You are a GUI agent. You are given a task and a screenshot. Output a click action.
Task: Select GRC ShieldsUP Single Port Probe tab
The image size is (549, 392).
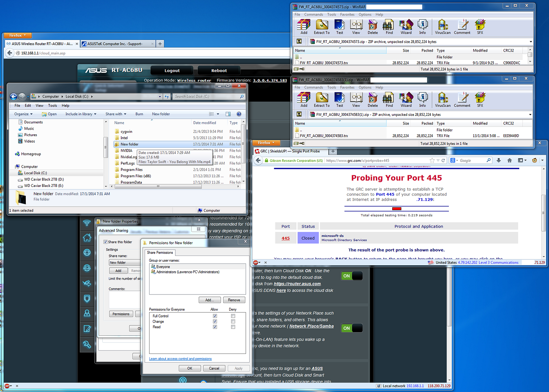tap(290, 151)
